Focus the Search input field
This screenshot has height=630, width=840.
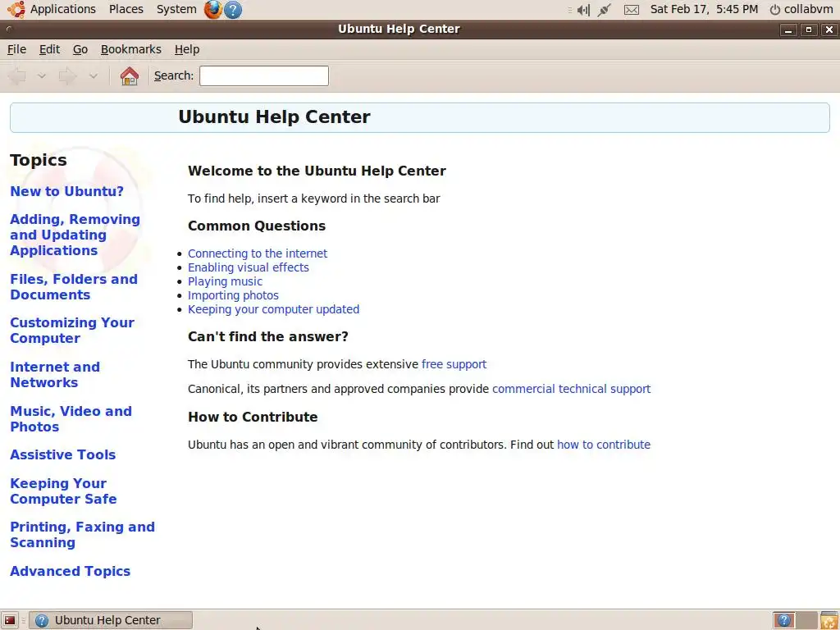[x=264, y=75]
